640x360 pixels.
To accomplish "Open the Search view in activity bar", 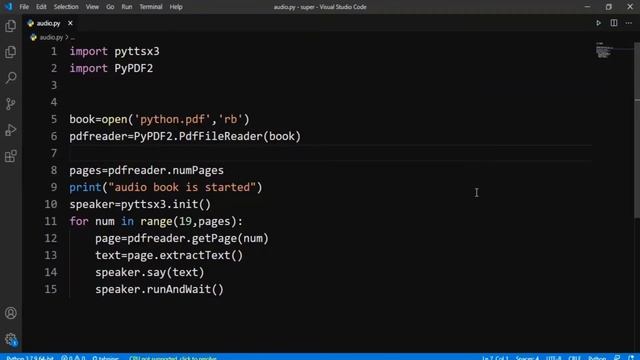I will [11, 78].
